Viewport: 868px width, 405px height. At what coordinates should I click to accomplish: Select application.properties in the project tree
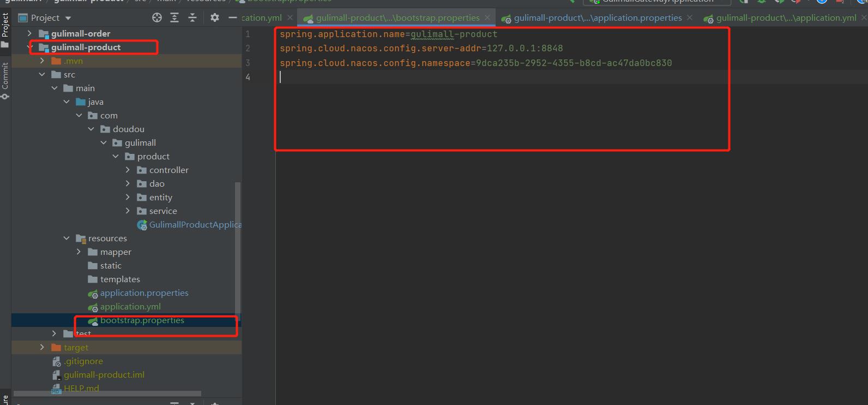pyautogui.click(x=144, y=293)
